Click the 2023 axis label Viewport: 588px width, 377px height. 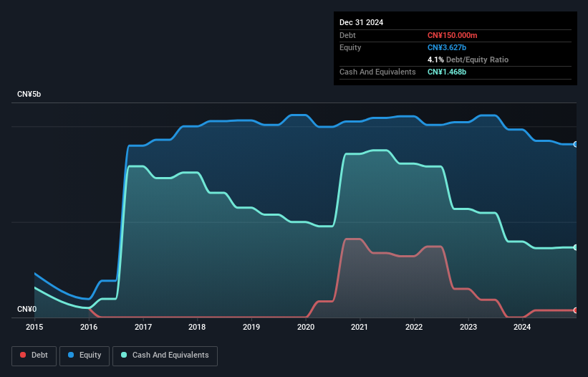tap(468, 327)
